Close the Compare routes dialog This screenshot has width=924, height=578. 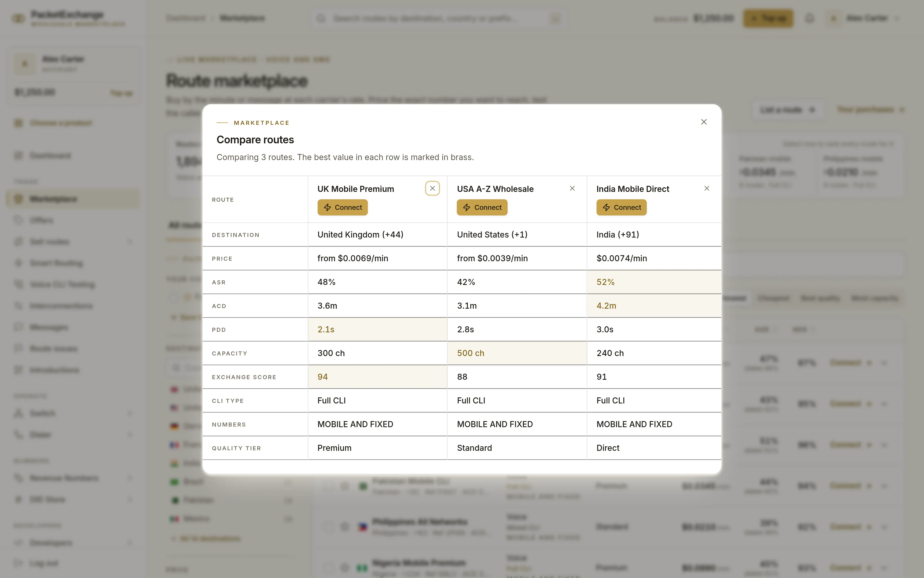pyautogui.click(x=704, y=122)
